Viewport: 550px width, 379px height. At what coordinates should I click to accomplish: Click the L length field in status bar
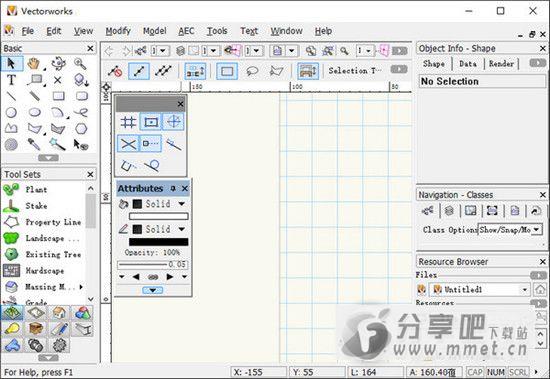pyautogui.click(x=375, y=372)
